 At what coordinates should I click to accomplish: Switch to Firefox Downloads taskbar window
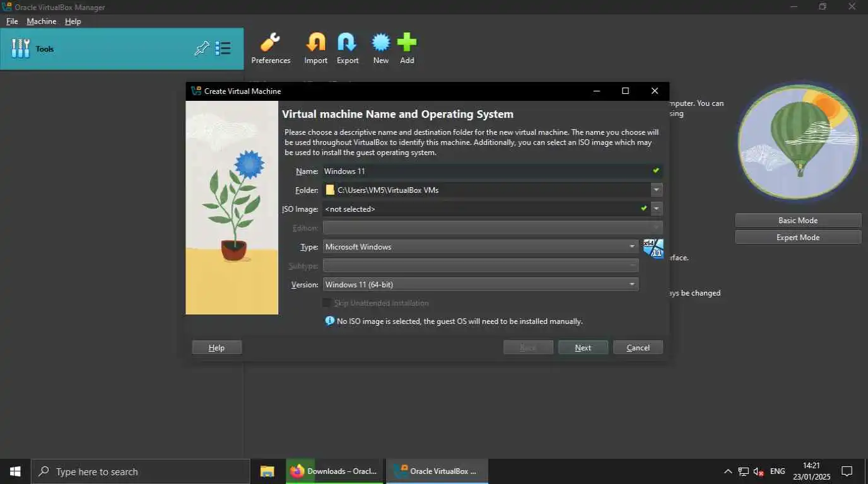click(334, 471)
